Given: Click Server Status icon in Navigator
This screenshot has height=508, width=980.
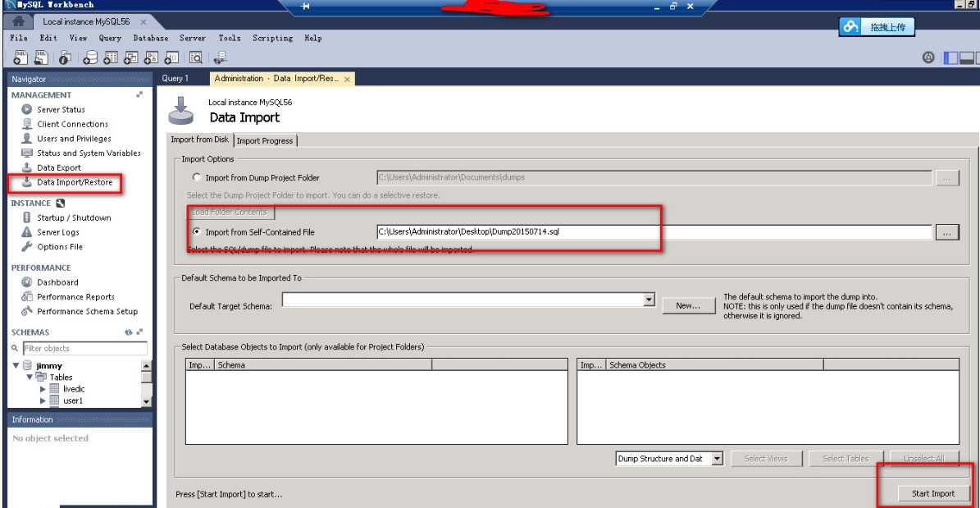Looking at the screenshot, I should click(x=26, y=109).
